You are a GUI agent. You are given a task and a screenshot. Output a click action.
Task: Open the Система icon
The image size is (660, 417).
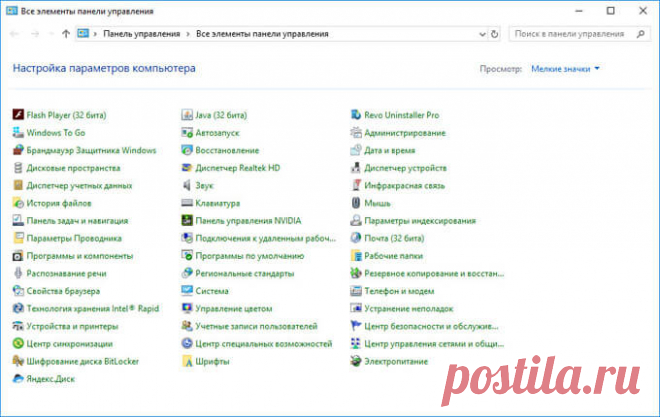pyautogui.click(x=187, y=291)
